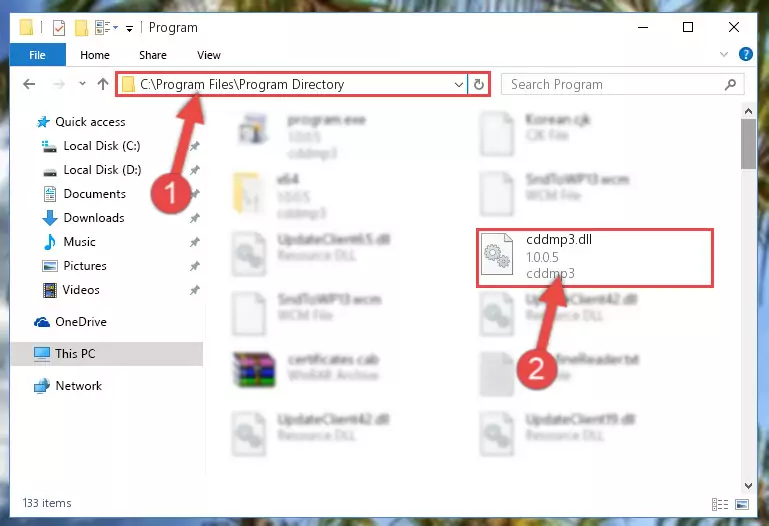Click the pin icon beside Local Disk (D:)
This screenshot has width=769, height=526.
[195, 170]
